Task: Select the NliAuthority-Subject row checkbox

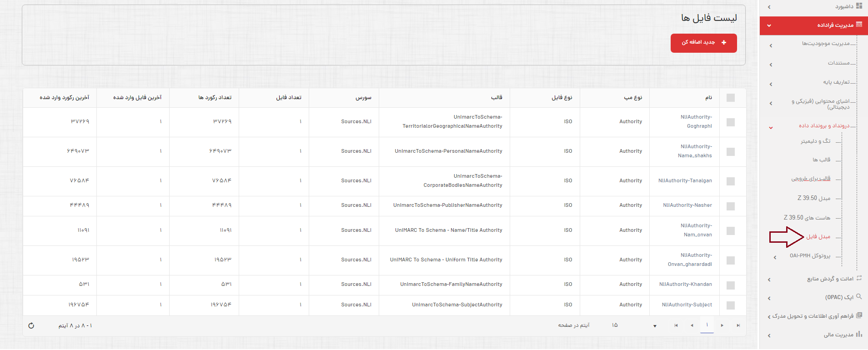Action: (x=731, y=305)
